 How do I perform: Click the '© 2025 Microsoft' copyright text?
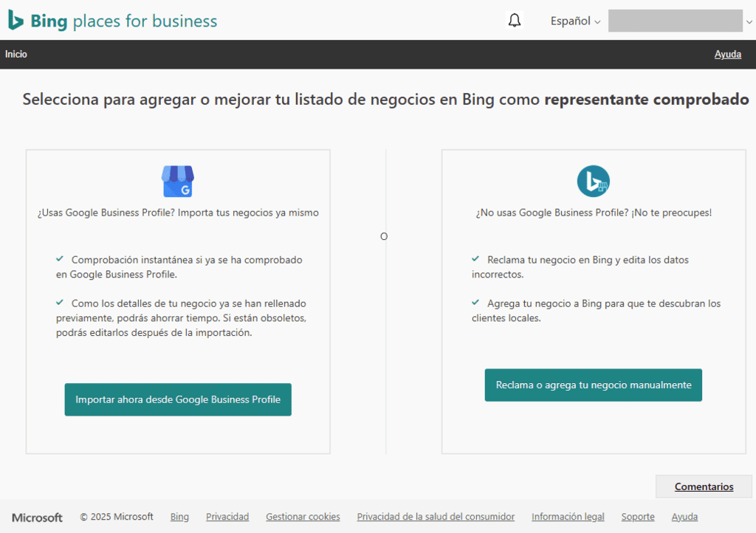pos(117,517)
